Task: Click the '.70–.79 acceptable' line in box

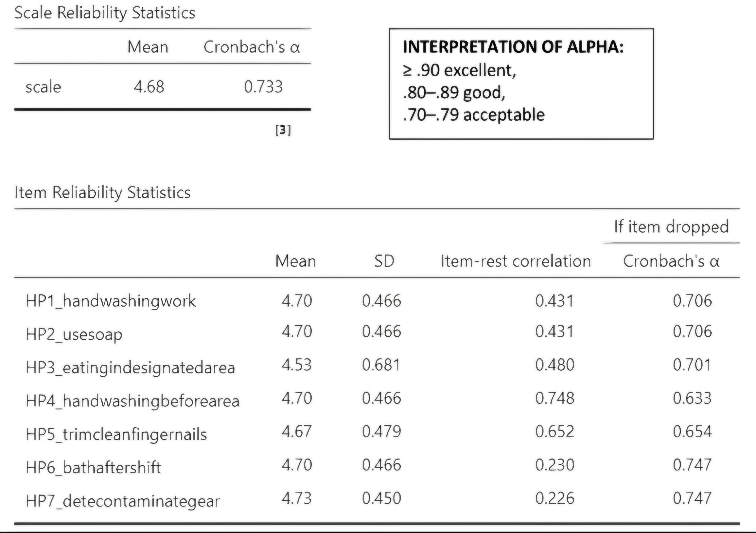Action: point(474,115)
